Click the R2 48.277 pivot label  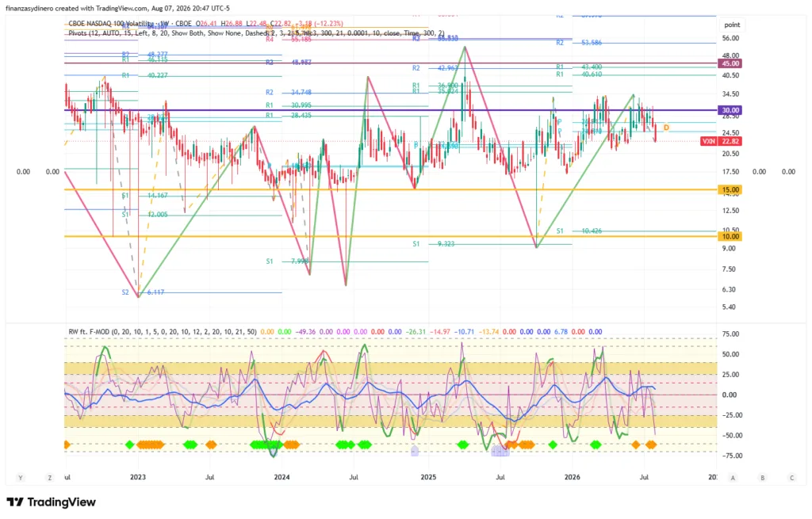tap(145, 54)
